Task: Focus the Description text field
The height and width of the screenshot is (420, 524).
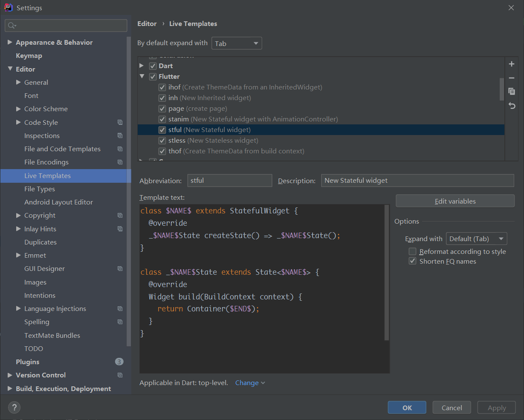Action: coord(417,181)
